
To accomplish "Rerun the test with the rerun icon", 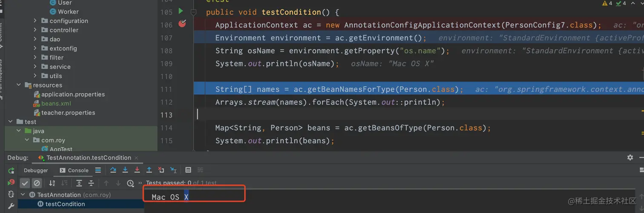I will [x=11, y=170].
